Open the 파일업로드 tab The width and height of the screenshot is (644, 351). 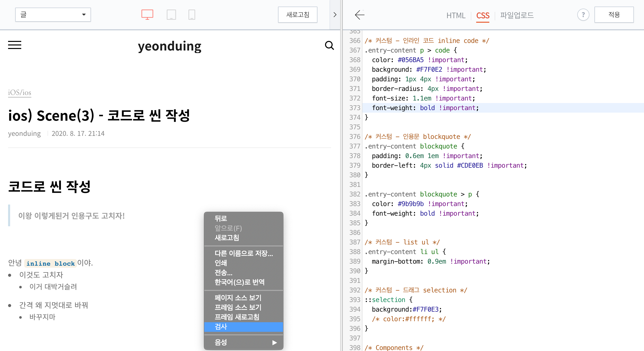pos(517,15)
